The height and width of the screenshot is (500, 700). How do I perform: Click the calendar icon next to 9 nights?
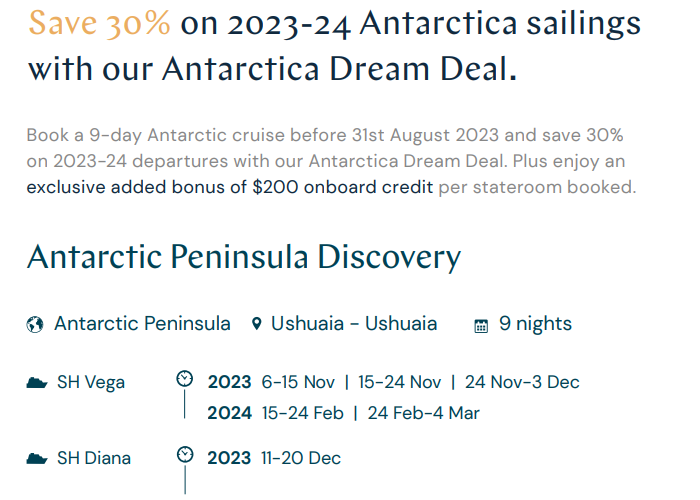(481, 326)
